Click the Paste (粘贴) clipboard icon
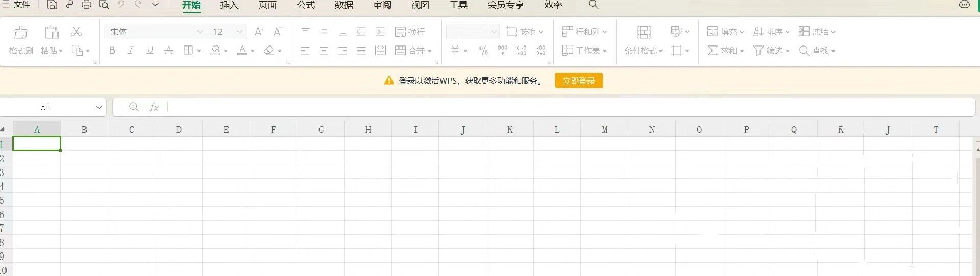The width and height of the screenshot is (980, 276). tap(52, 32)
